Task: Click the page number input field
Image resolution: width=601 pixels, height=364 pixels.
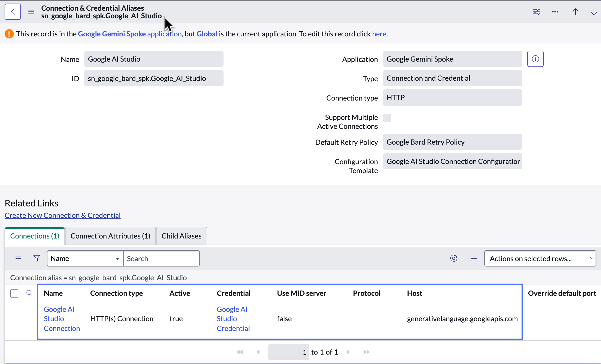Action: pyautogui.click(x=289, y=352)
